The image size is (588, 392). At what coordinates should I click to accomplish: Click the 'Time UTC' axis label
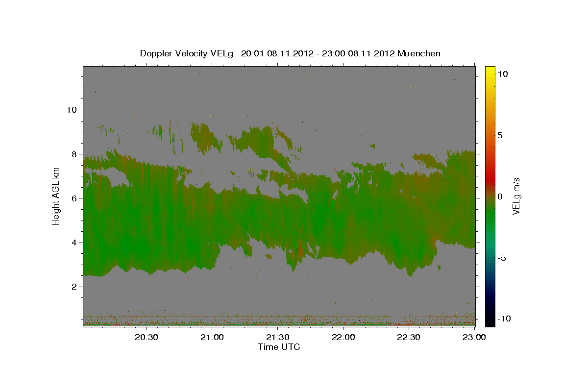tap(279, 347)
